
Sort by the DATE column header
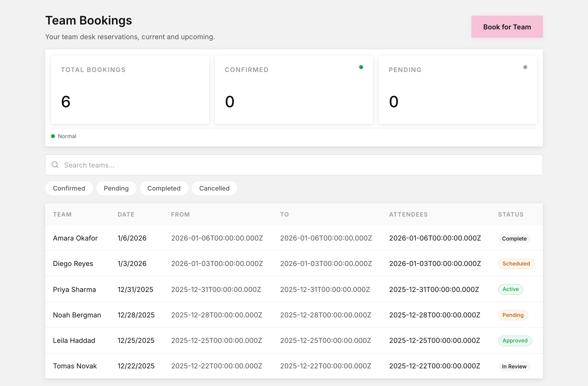click(126, 214)
